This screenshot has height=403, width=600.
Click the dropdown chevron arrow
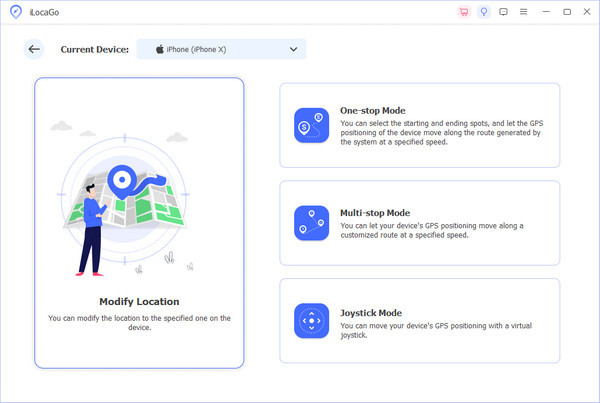click(293, 49)
